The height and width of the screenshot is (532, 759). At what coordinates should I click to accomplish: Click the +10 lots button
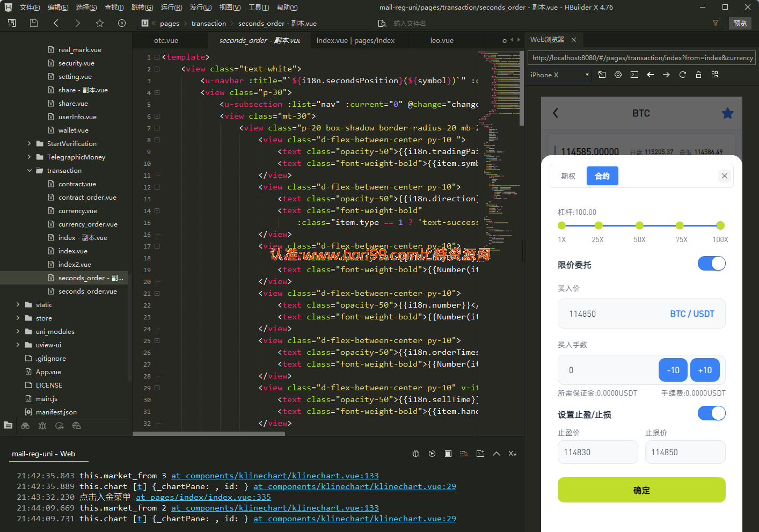point(705,370)
